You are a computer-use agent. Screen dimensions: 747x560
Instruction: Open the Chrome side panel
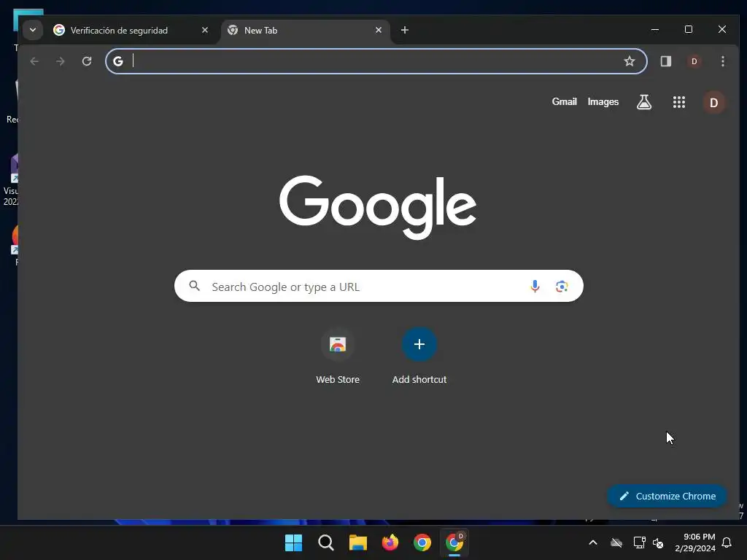665,61
